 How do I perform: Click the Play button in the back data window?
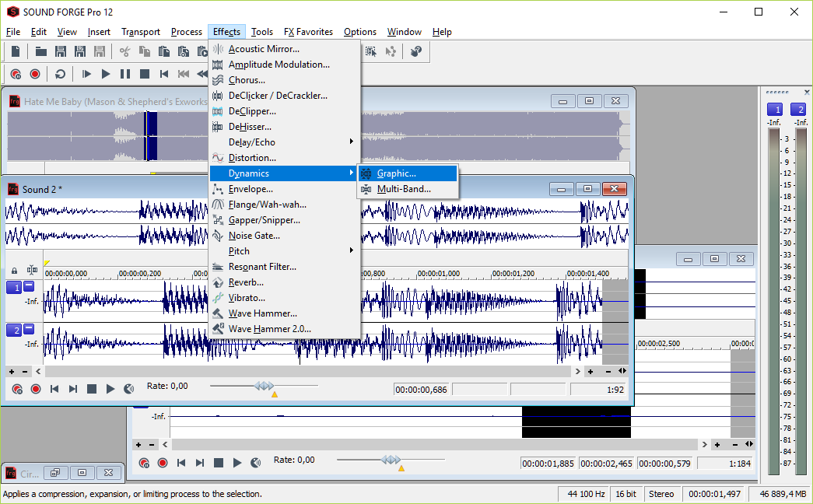[237, 463]
